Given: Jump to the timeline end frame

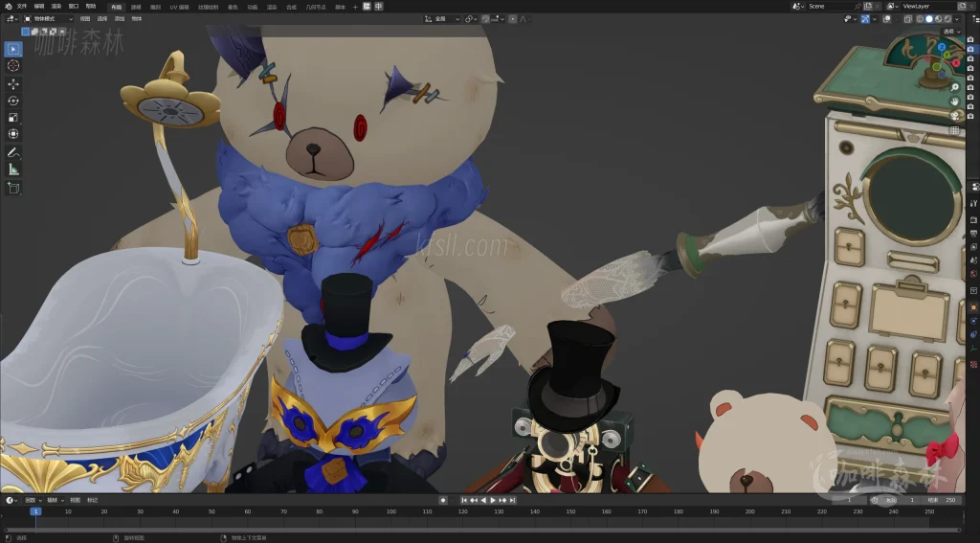Looking at the screenshot, I should (x=512, y=501).
